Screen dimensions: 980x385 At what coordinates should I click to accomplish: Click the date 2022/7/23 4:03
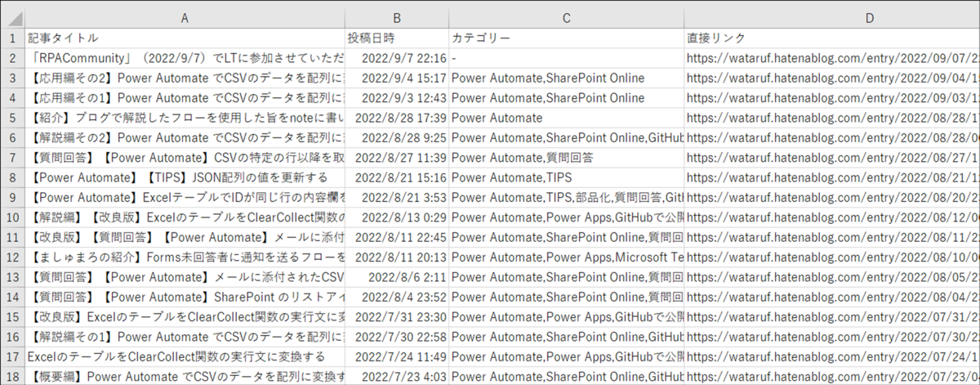396,376
